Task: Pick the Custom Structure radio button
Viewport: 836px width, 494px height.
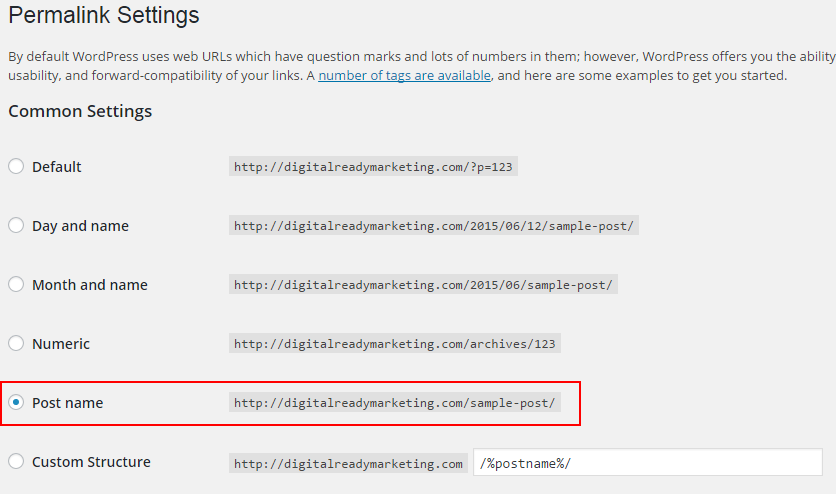Action: pyautogui.click(x=16, y=461)
